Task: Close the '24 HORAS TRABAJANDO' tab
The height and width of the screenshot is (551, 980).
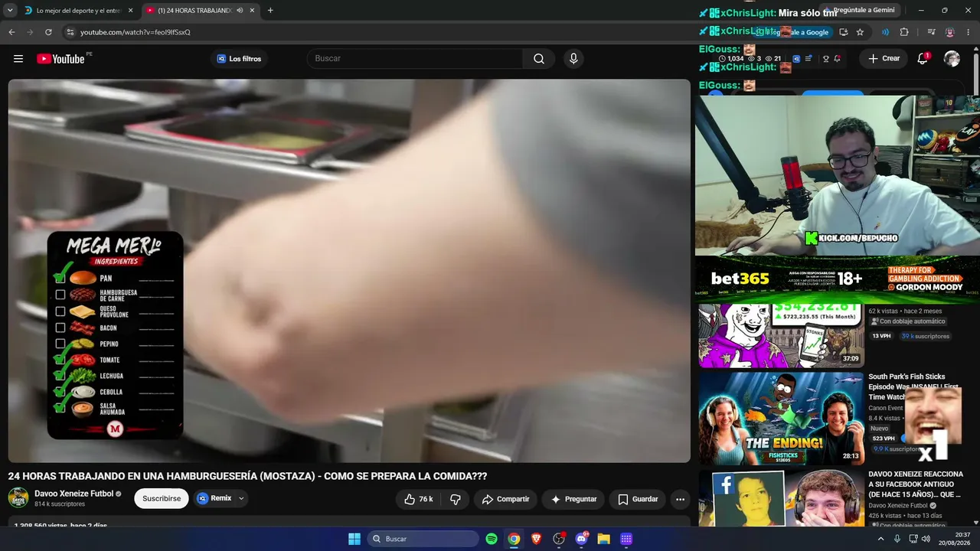Action: point(252,11)
